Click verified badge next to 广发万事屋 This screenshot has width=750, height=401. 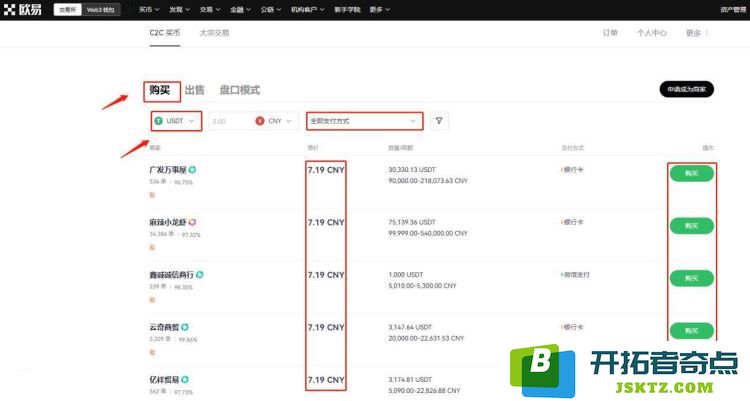[192, 169]
